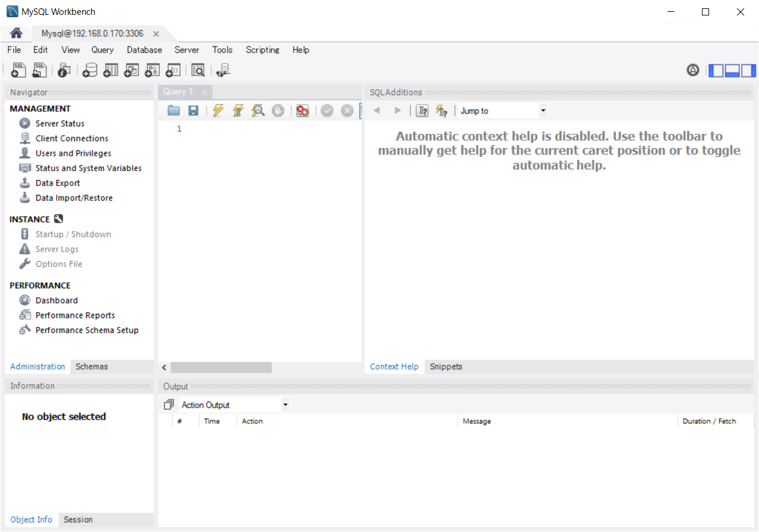Switch to the Snippets tab
This screenshot has height=532, width=759.
446,367
